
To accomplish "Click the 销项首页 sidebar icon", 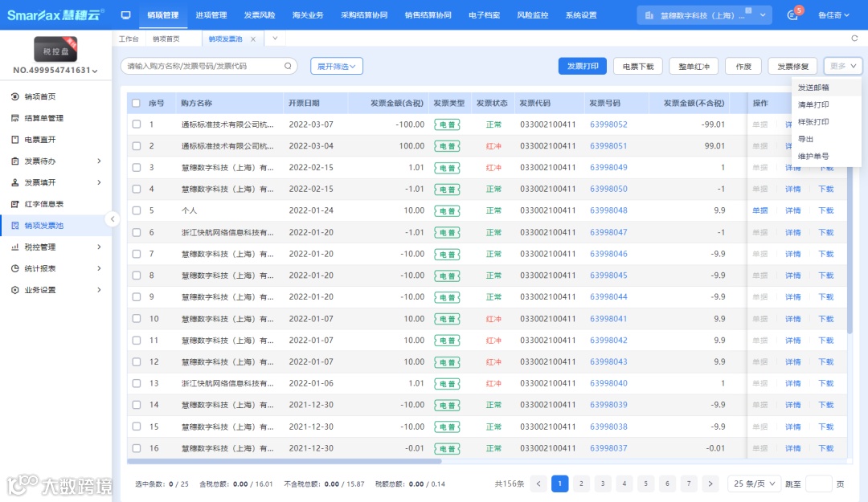I will [x=15, y=96].
